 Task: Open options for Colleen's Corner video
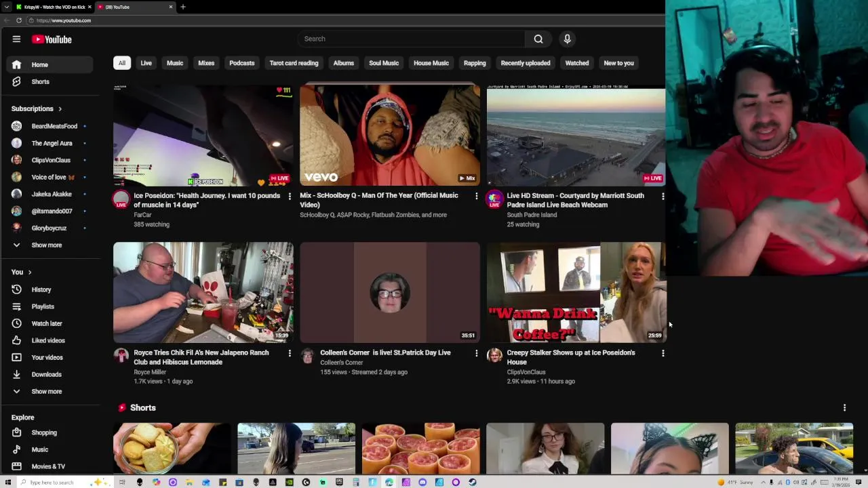476,353
